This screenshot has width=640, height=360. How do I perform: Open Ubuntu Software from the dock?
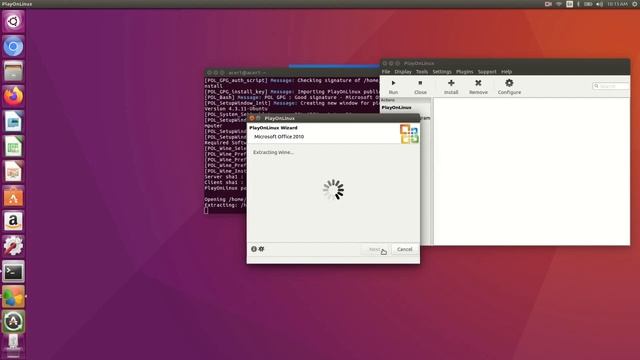pyautogui.click(x=13, y=197)
